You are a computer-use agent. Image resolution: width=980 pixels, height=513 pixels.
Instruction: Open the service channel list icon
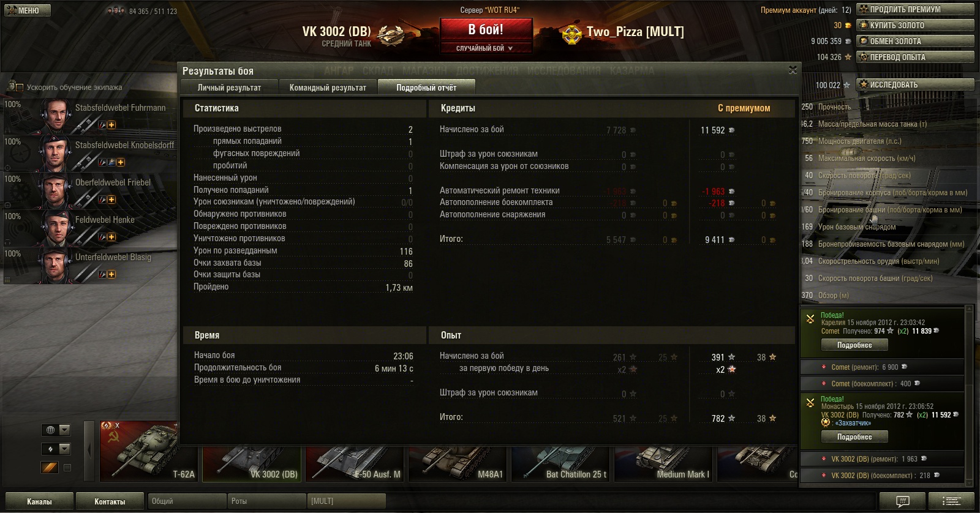point(952,501)
